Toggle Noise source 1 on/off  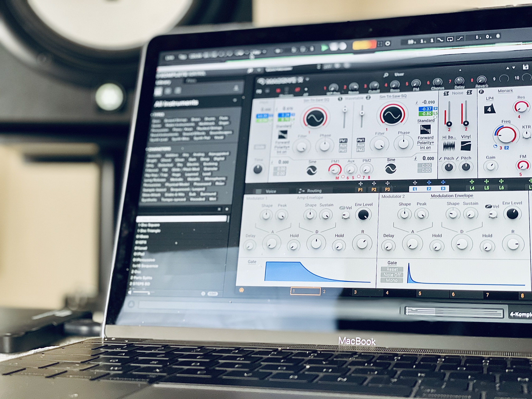446,93
